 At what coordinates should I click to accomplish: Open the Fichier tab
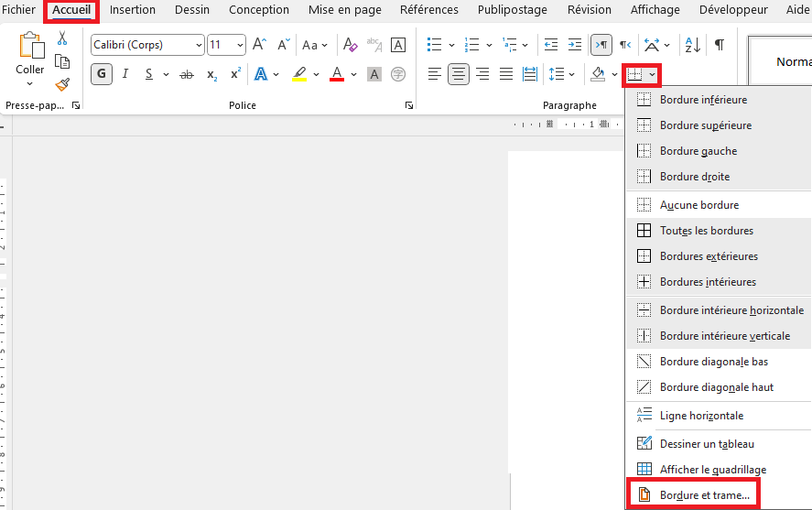18,10
